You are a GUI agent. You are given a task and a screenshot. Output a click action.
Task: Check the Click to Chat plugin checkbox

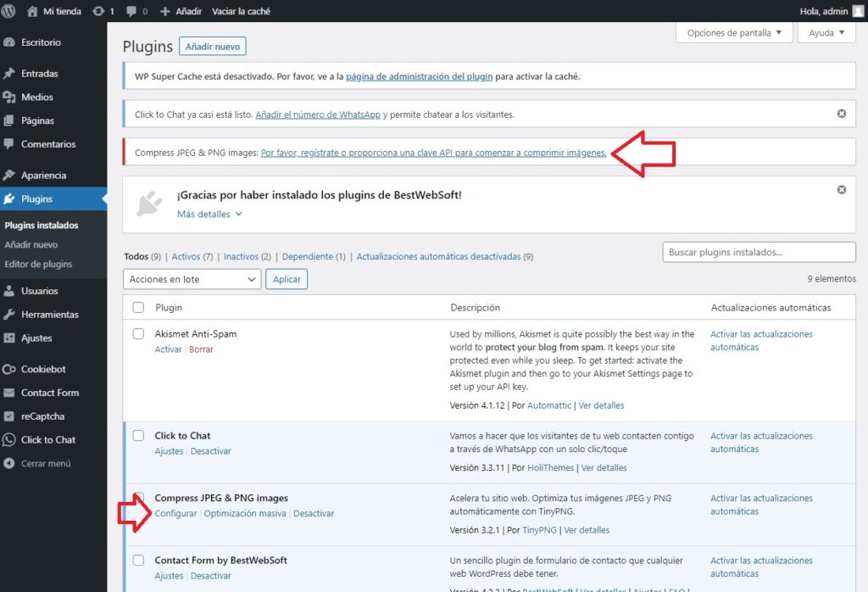click(x=138, y=436)
